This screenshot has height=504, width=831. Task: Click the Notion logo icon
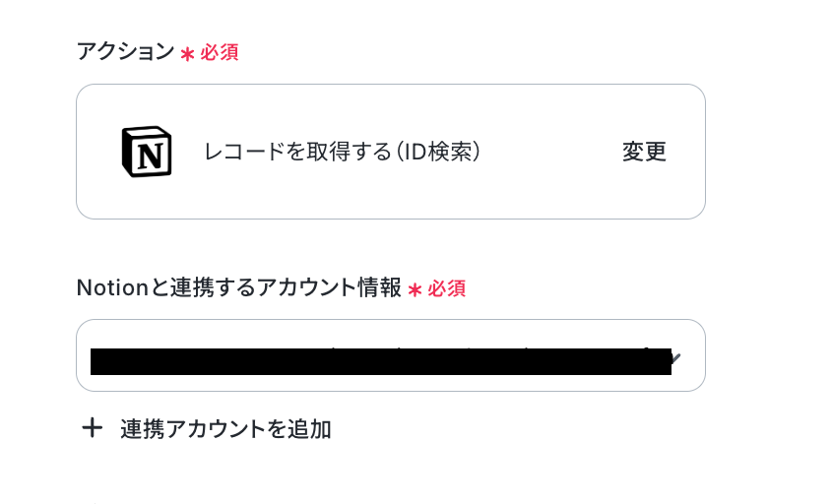click(146, 152)
